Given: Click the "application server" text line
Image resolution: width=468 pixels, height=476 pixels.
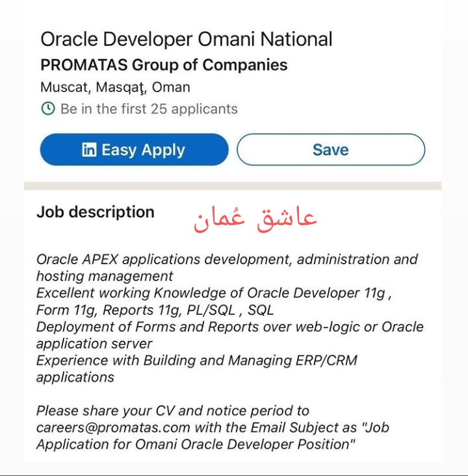Looking at the screenshot, I should coord(94,344).
